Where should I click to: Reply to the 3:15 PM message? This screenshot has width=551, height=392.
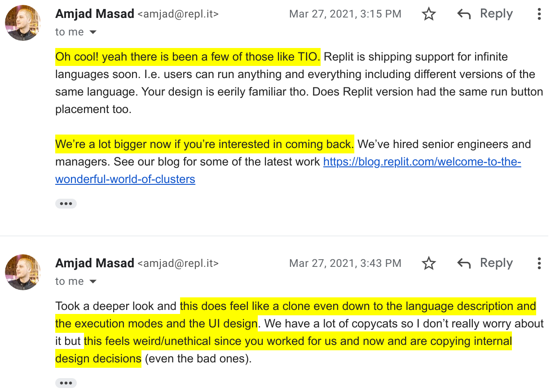(485, 14)
